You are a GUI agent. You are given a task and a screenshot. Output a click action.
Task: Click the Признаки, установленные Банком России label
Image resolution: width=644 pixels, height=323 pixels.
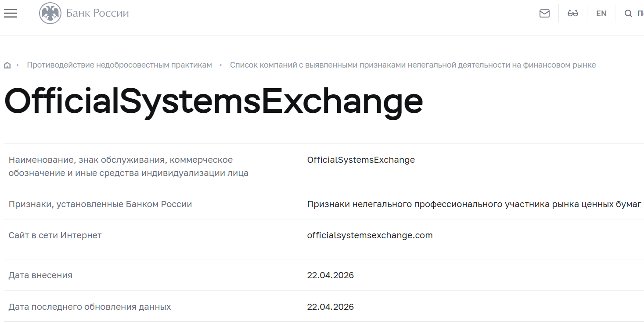coord(100,204)
